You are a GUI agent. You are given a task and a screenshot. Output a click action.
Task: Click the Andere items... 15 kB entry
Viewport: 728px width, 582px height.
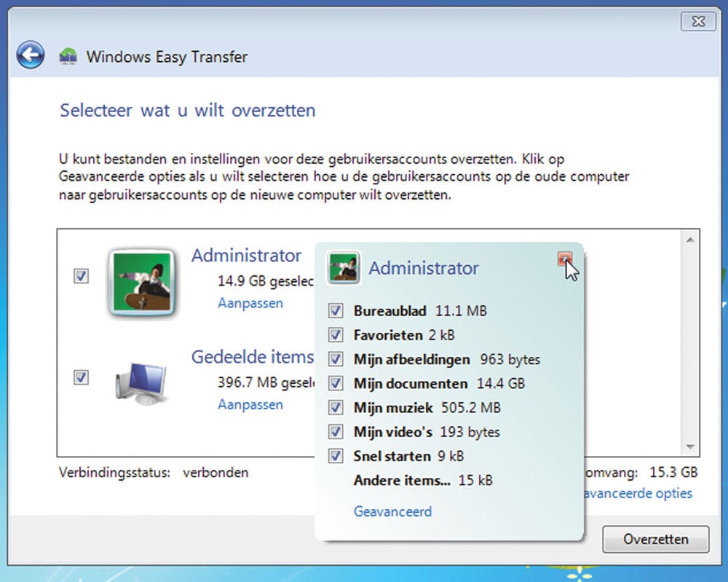(423, 480)
